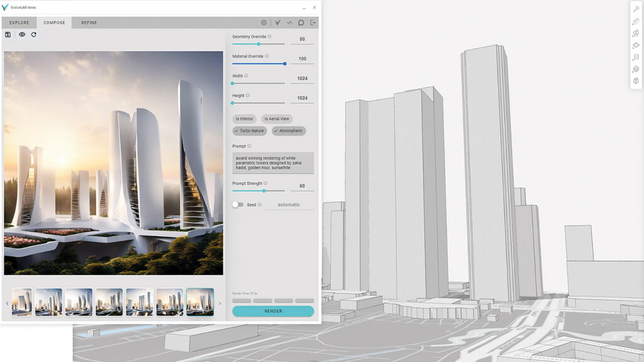
Task: Click the sign out icon
Action: pyautogui.click(x=313, y=23)
